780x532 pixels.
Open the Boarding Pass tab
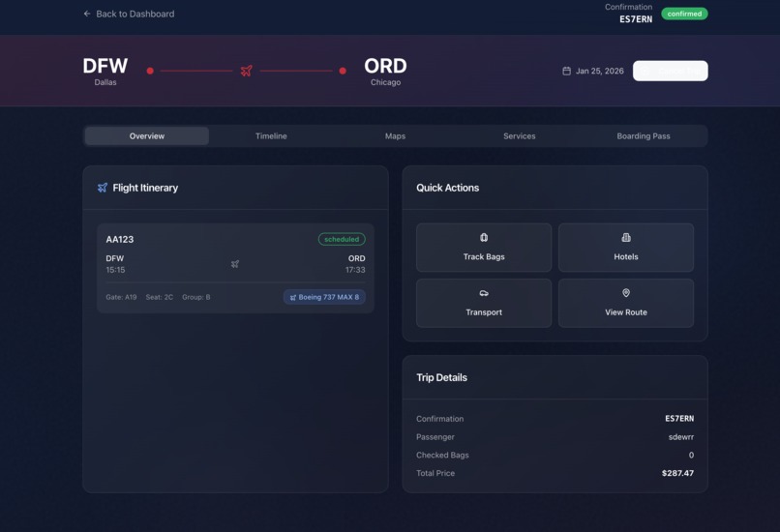tap(644, 135)
